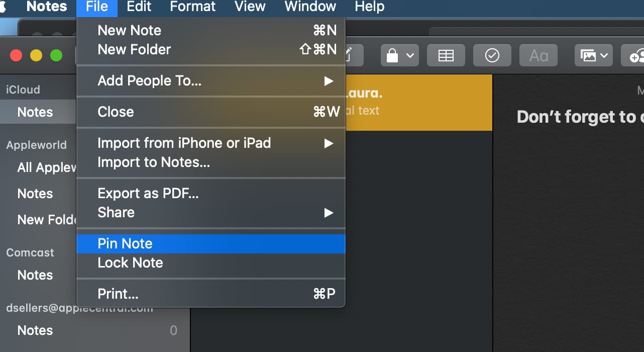Click New Folder in the File menu
The image size is (644, 352).
point(134,49)
